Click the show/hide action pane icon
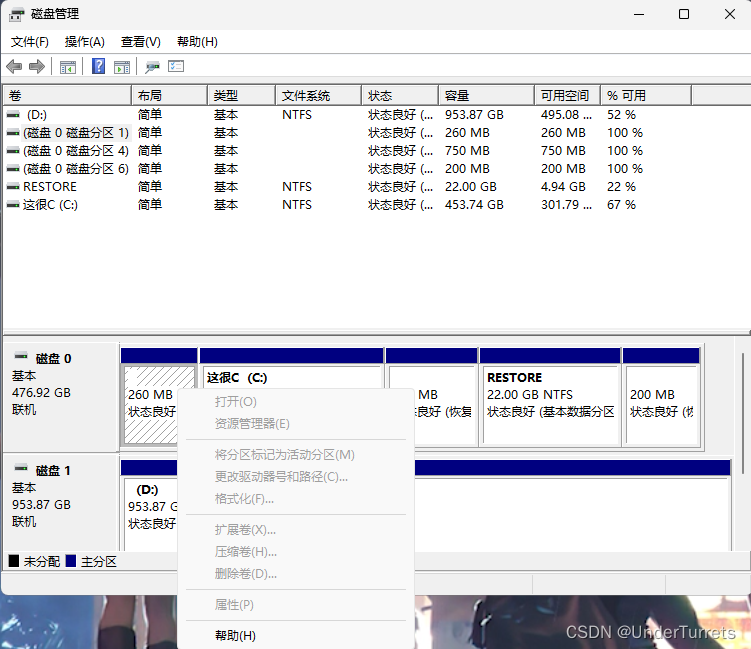The image size is (751, 649). [x=122, y=67]
